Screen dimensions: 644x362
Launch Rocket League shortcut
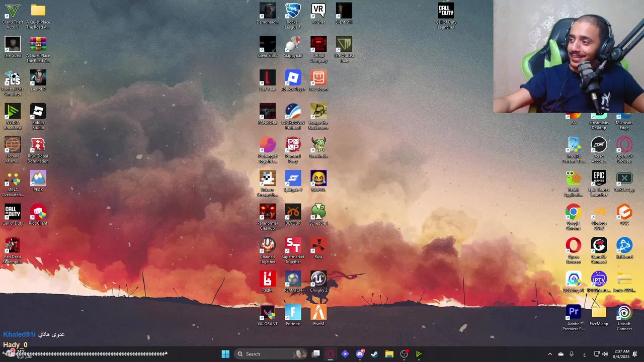293,16
